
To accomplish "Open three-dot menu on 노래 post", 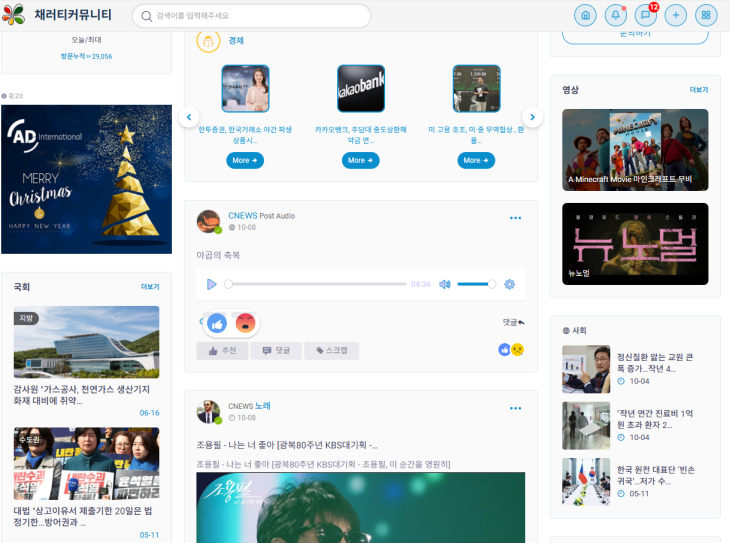I will (x=515, y=408).
